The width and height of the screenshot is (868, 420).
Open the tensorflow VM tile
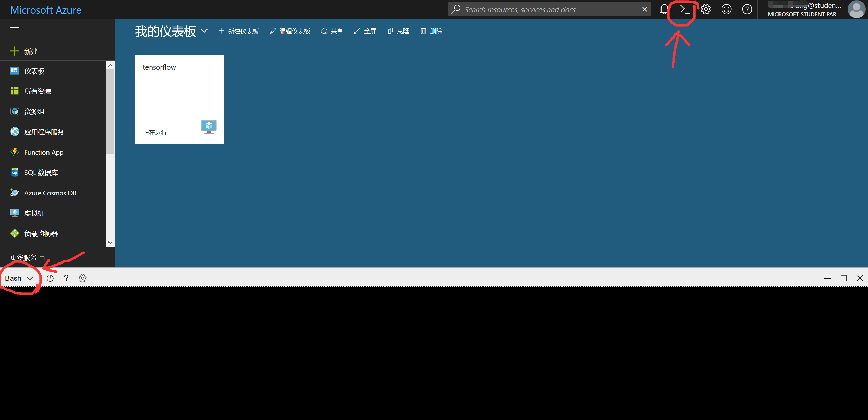pyautogui.click(x=179, y=99)
